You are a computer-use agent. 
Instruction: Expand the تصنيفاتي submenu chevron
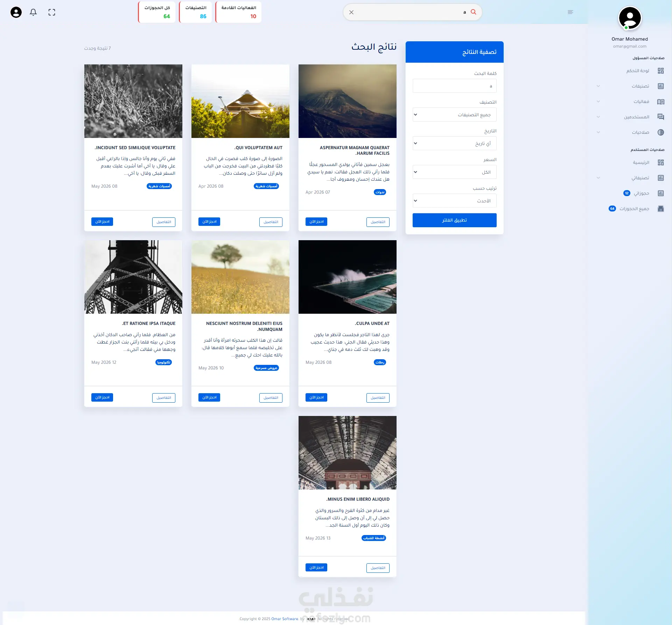(598, 178)
